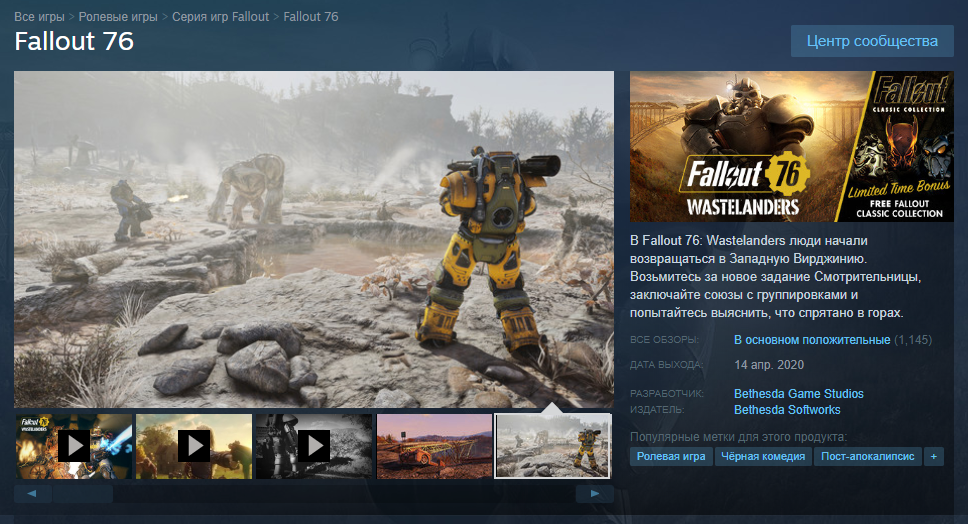Select the highlighted power armor thumbnail
The width and height of the screenshot is (968, 524).
[x=553, y=445]
